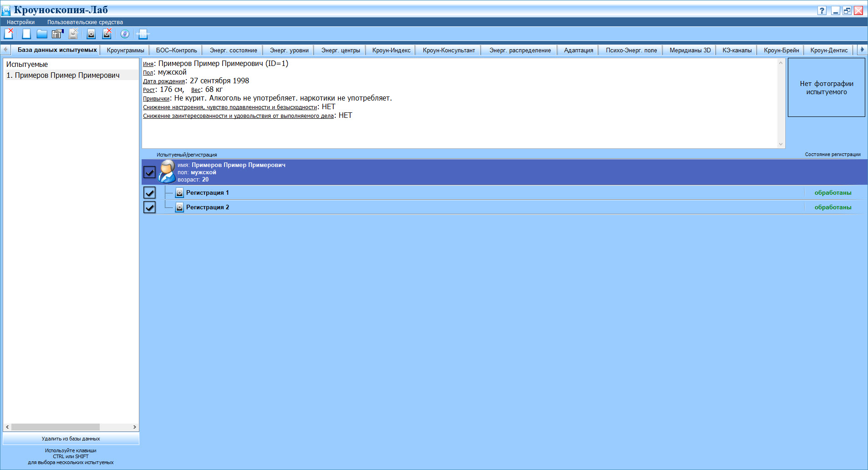Click the properties sheet with hand icon
This screenshot has height=470, width=868.
click(57, 34)
